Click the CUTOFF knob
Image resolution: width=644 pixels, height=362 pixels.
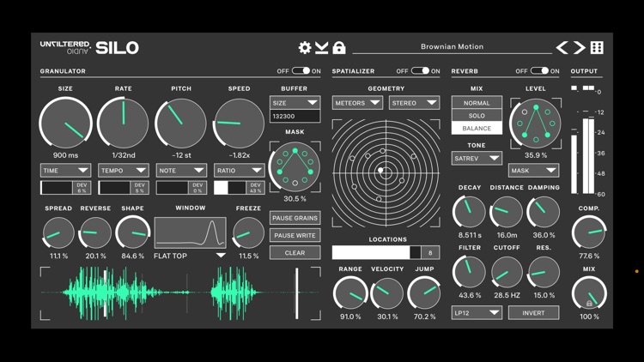507,272
